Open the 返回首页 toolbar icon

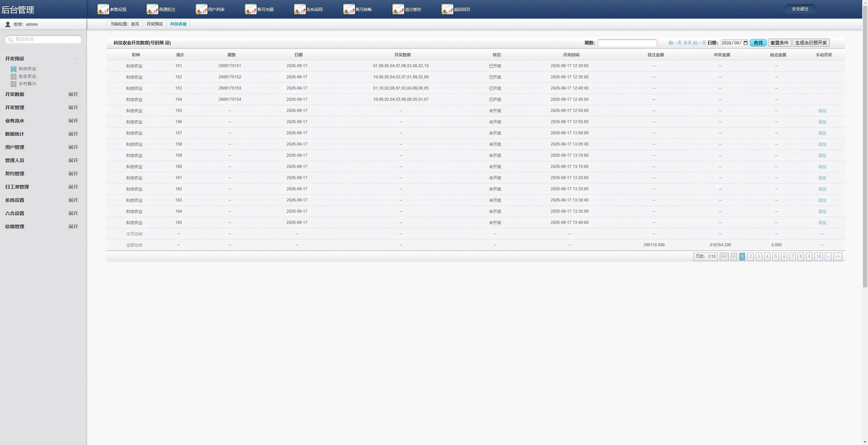(x=447, y=9)
